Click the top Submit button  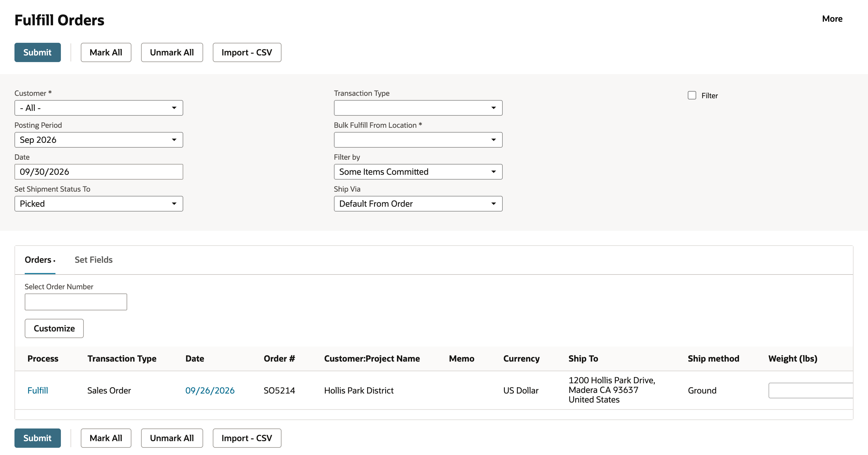tap(37, 52)
